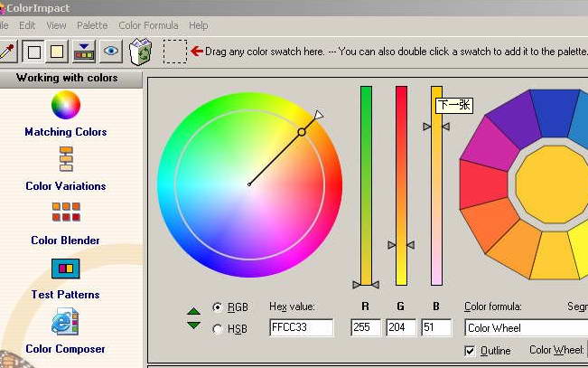Select the eyedropper color picker tool
Image resolution: width=588 pixels, height=368 pixels.
[6, 51]
